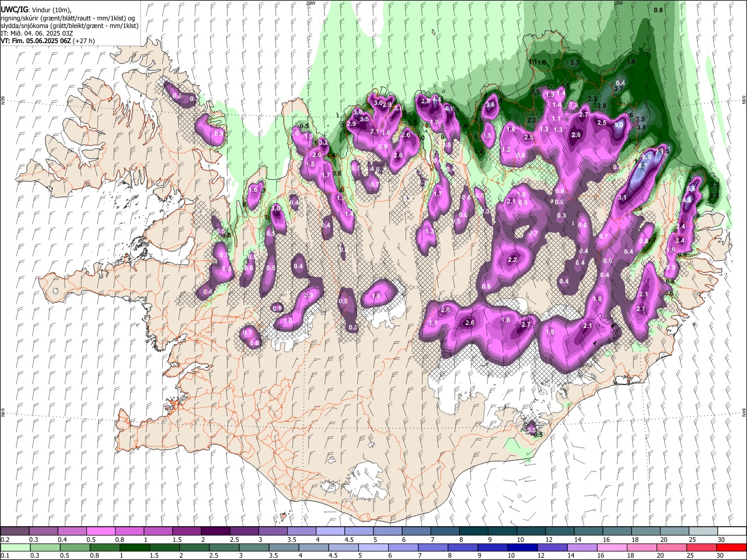Pick the snow legend swatch between 0.3 and 0.4
The image size is (747, 560).
coord(44,531)
